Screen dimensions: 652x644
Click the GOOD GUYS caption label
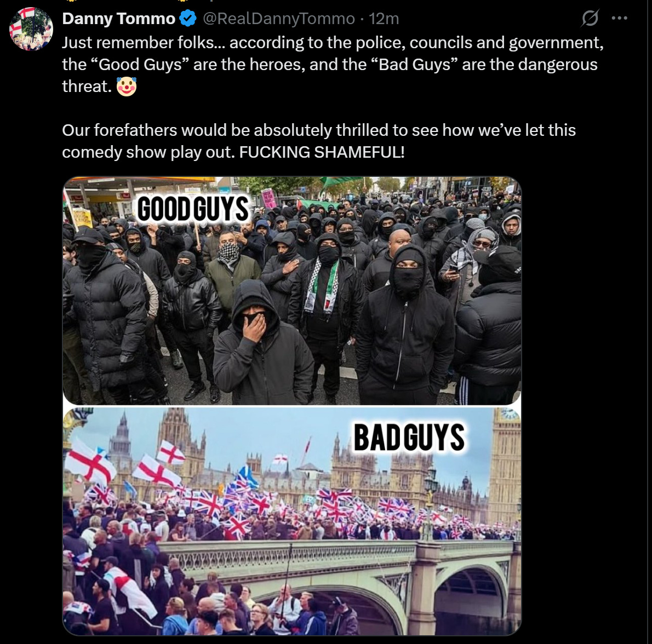coord(193,209)
